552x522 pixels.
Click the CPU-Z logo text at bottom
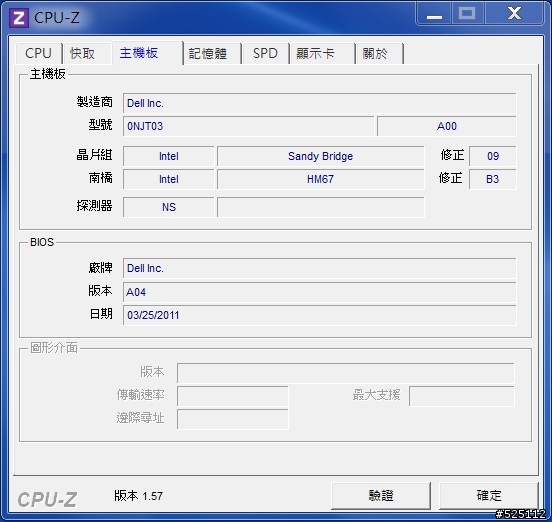(47, 499)
